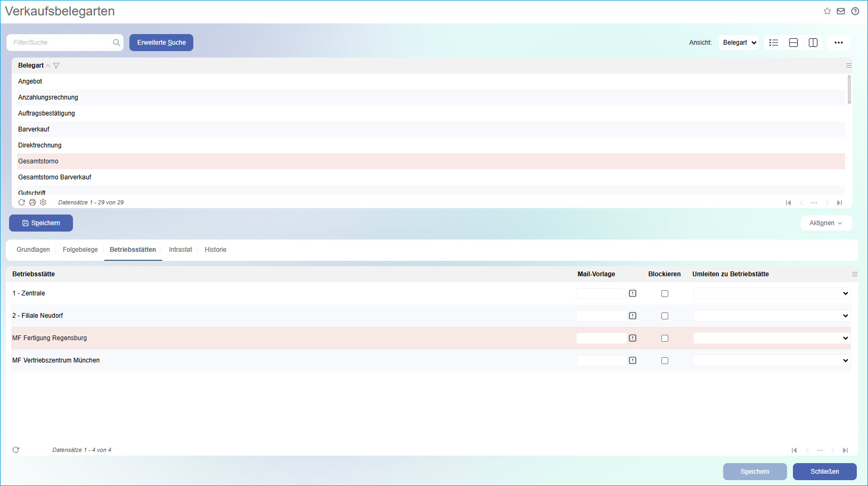Click the Erweiterte Suche button
Viewport: 868px width, 486px height.
click(x=161, y=43)
